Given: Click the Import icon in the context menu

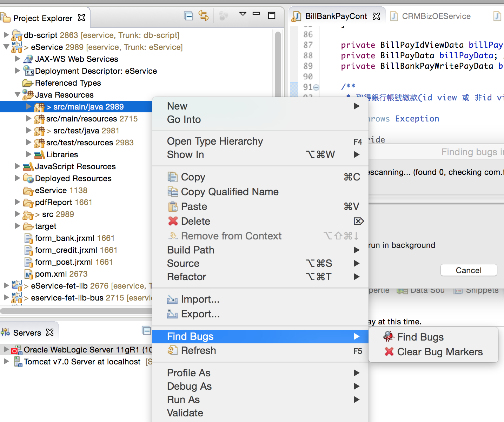Looking at the screenshot, I should pos(172,299).
